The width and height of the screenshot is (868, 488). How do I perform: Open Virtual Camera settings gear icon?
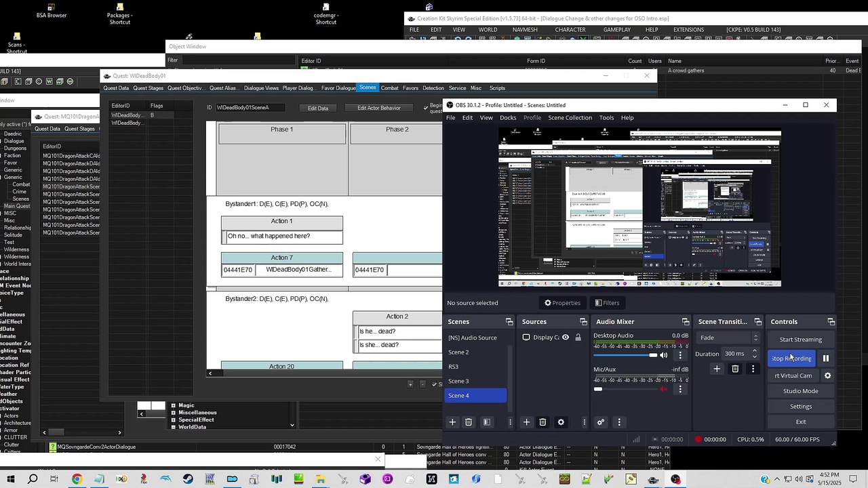[x=827, y=375]
